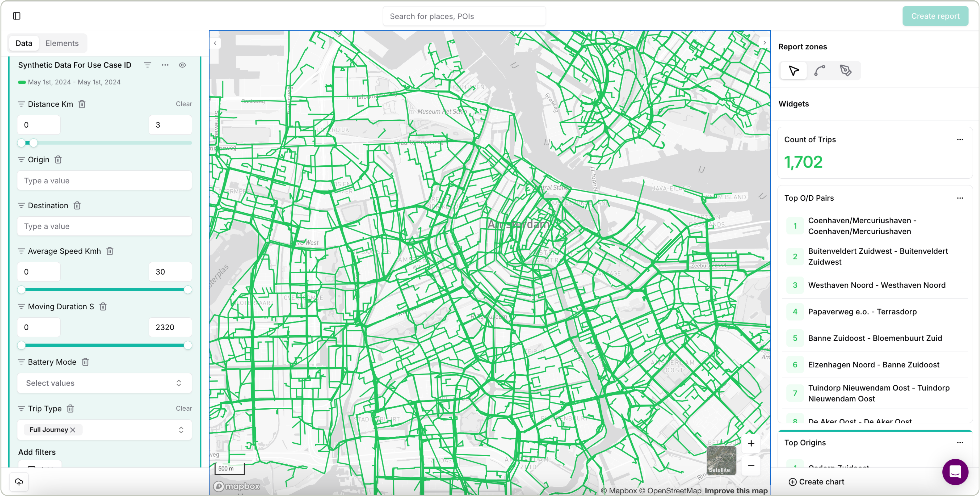Viewport: 980px width, 496px height.
Task: Open the Battery Mode select values dropdown
Action: point(104,383)
